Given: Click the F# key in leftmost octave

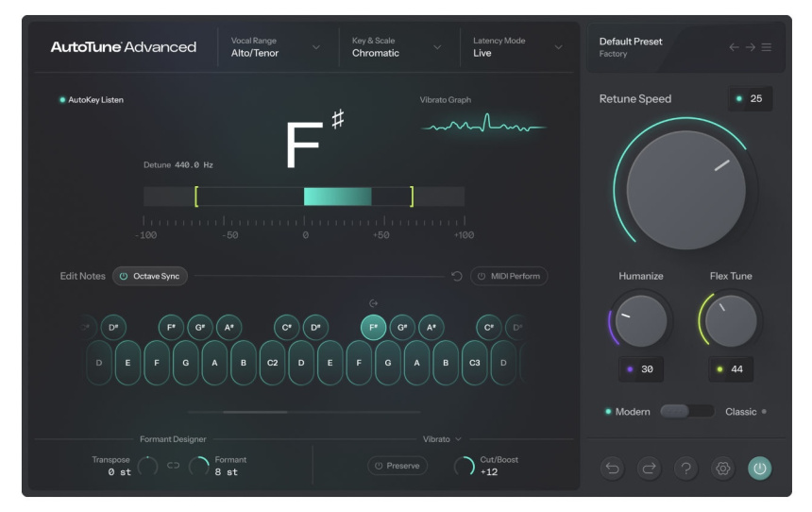Looking at the screenshot, I should pos(172,328).
